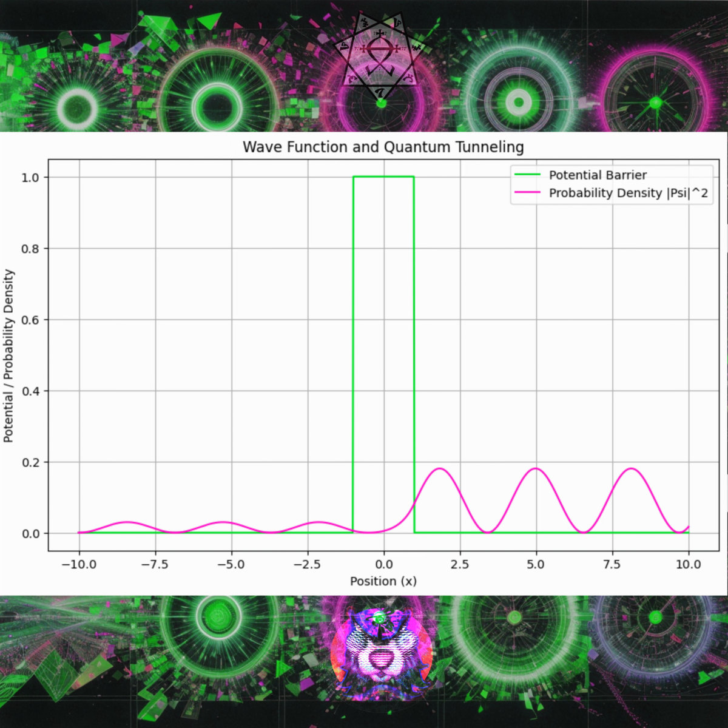Select the 'Potential Barrier' legend label
Screen dimensions: 728x728
coord(598,175)
